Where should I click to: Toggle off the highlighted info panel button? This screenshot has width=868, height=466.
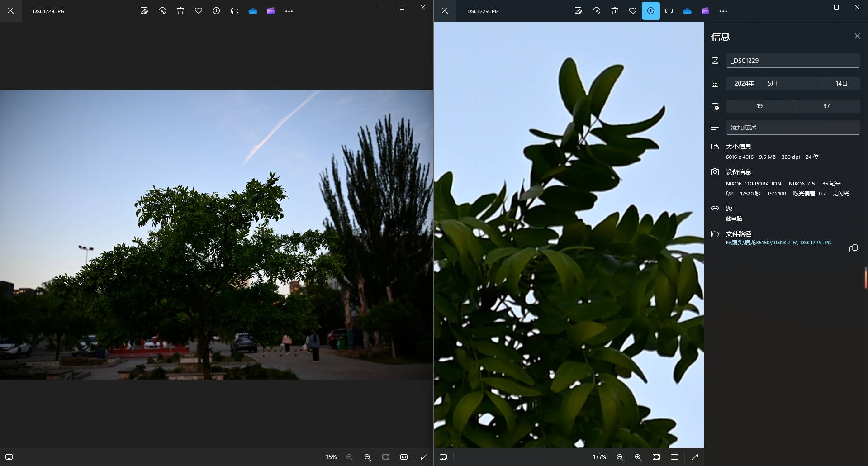[x=650, y=11]
